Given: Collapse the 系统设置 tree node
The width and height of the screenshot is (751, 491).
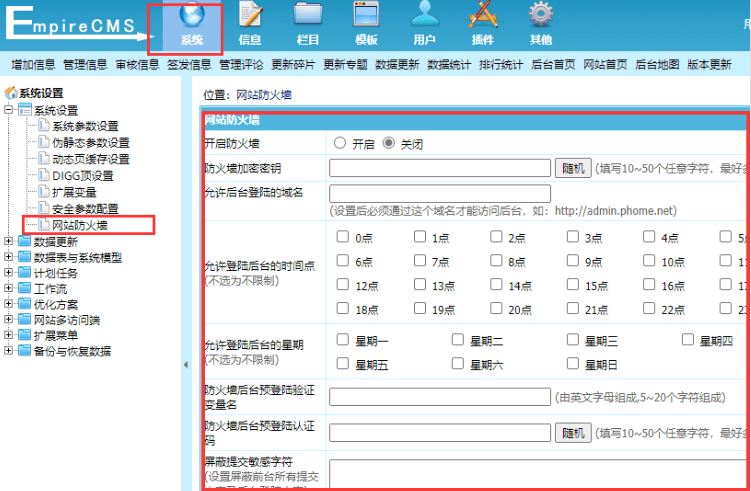Looking at the screenshot, I should (x=8, y=110).
